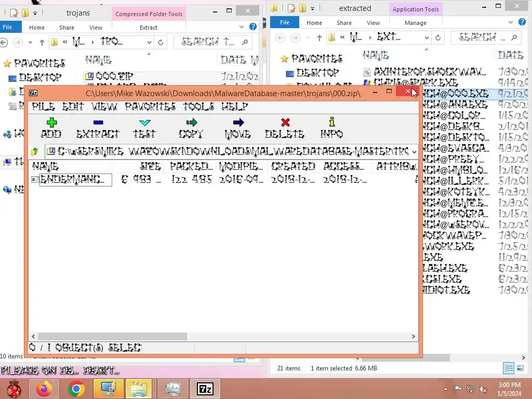
Task: Select AxInterop.ShockWave file in extracted window
Action: (429, 72)
